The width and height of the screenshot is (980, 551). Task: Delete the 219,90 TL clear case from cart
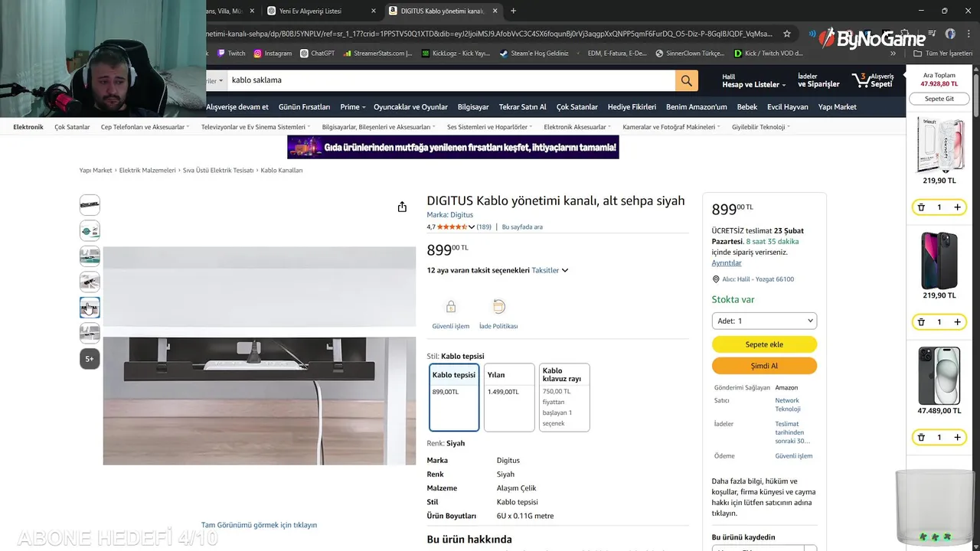(x=922, y=207)
